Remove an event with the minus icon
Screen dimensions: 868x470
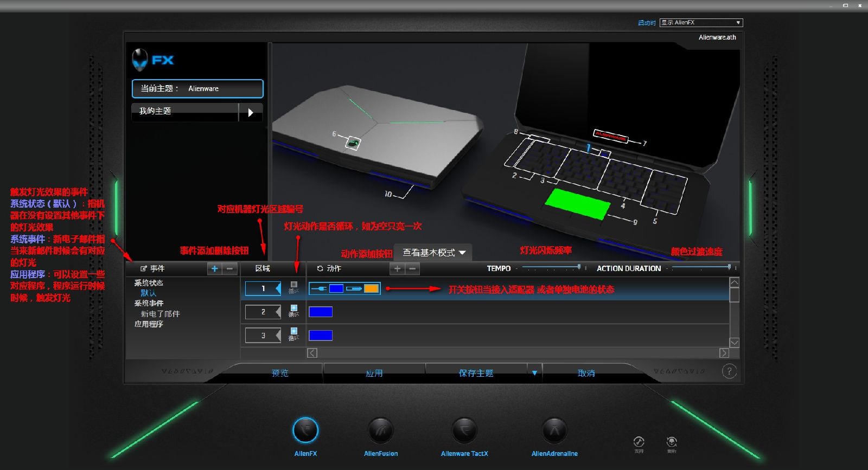click(230, 268)
